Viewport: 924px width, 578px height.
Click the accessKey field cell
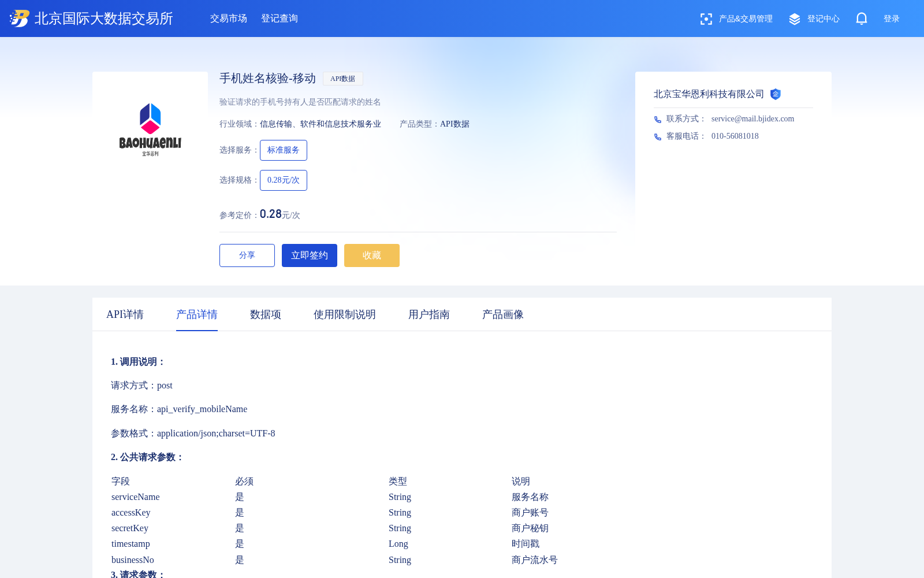click(131, 513)
